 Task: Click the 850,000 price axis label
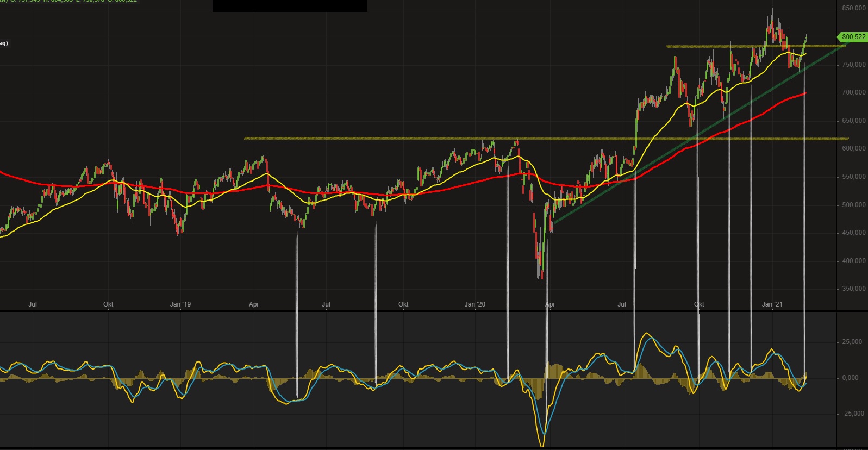854,9
